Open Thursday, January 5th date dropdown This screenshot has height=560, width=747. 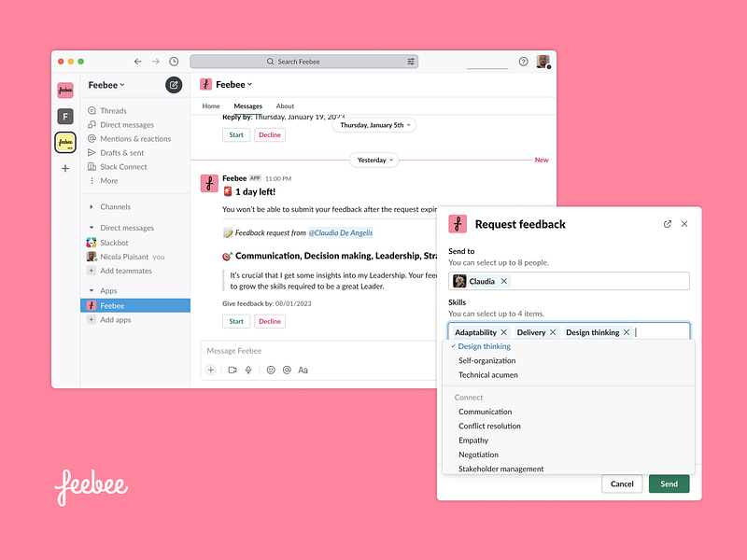[x=374, y=125]
